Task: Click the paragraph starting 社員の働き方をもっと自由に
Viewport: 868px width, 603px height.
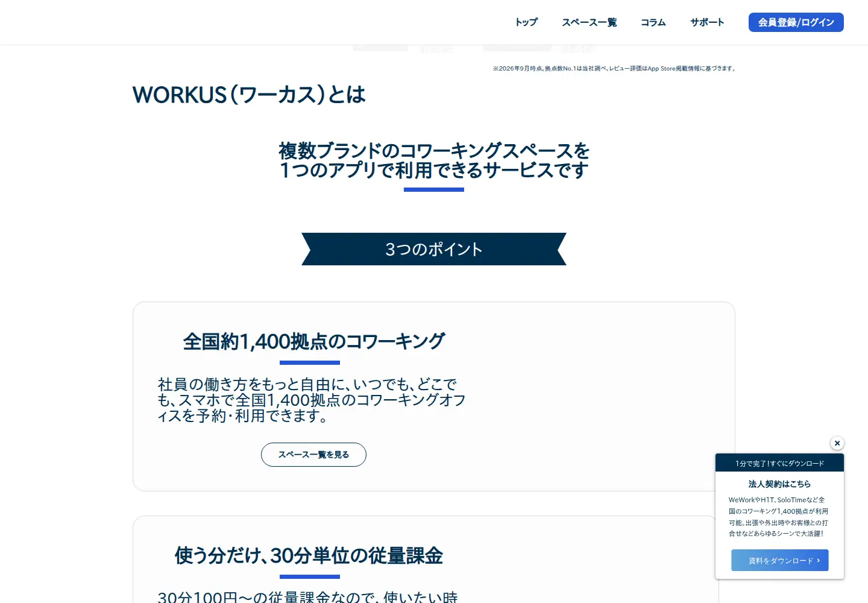Action: pyautogui.click(x=311, y=400)
